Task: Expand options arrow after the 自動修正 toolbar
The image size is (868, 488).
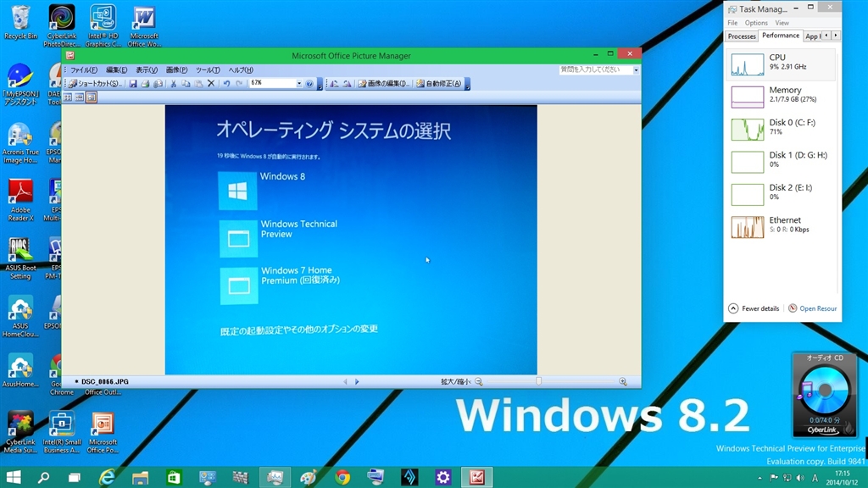Action: tap(467, 84)
